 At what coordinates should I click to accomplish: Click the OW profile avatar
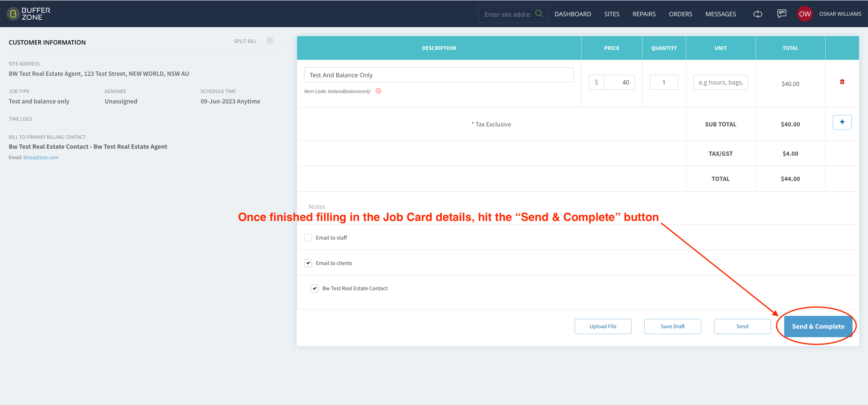(x=805, y=14)
